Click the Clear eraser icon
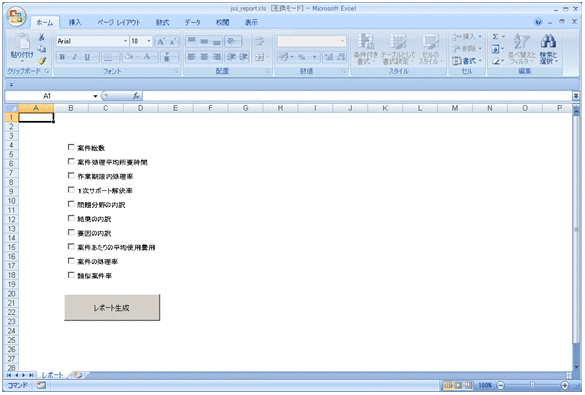This screenshot has height=395, width=585. [x=495, y=61]
